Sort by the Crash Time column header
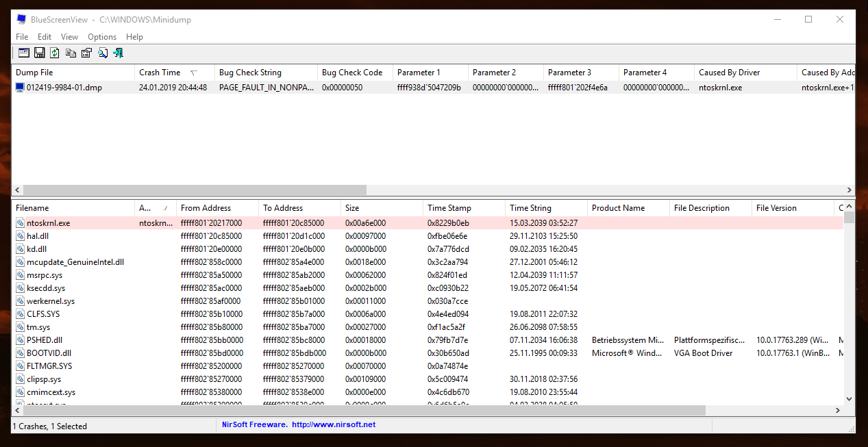Screen dimensions: 868x447 click(x=175, y=73)
